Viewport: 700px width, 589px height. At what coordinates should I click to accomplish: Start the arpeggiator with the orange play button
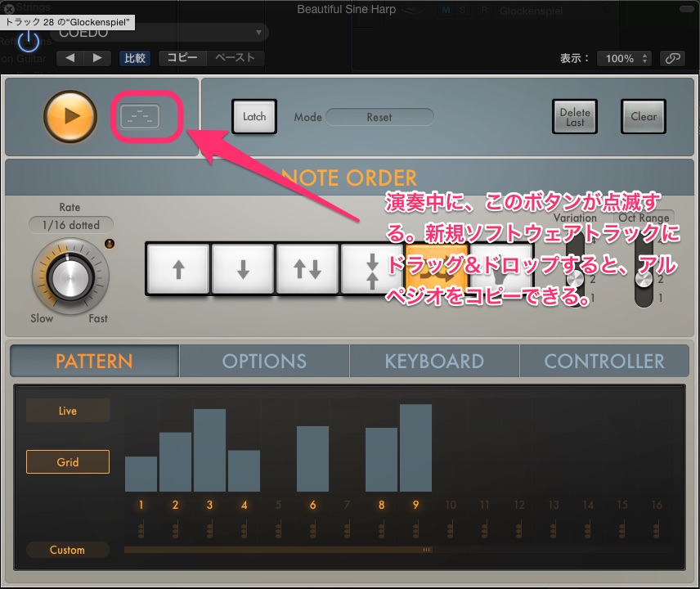(x=70, y=116)
